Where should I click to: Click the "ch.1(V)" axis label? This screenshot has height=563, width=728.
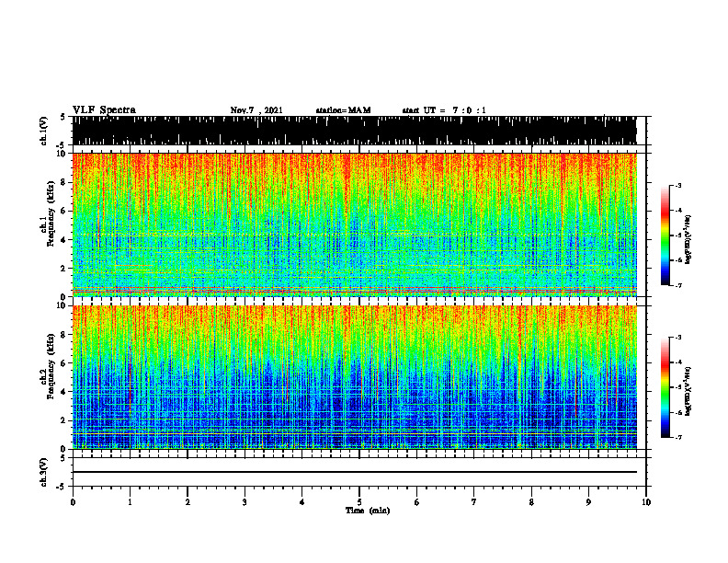click(44, 131)
